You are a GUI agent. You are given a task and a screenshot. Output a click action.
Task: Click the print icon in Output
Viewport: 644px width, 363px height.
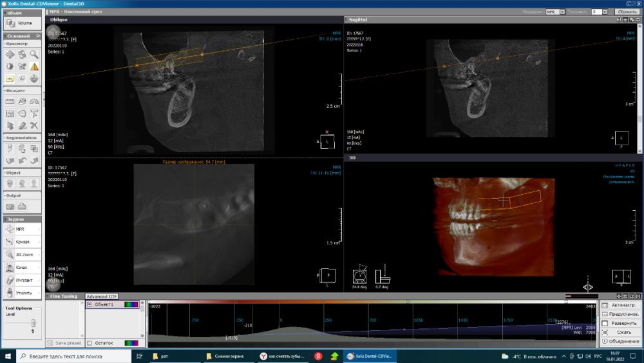coord(22,206)
